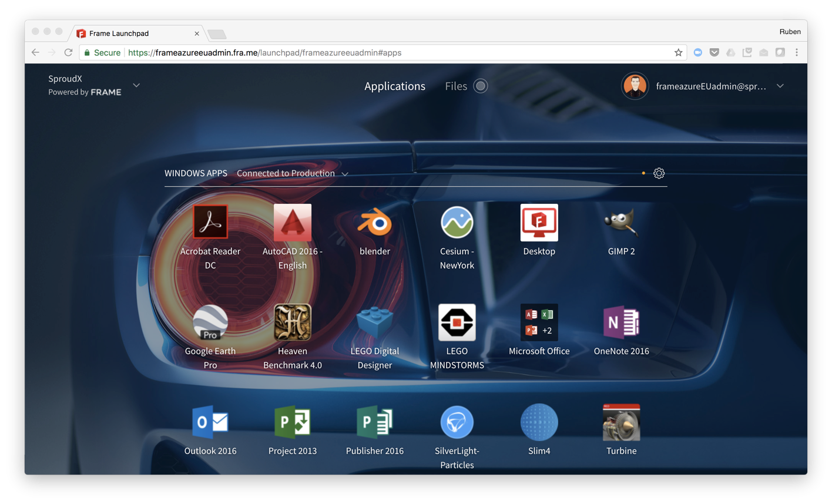The width and height of the screenshot is (832, 504).
Task: Toggle the Files circle indicator
Action: pos(481,86)
